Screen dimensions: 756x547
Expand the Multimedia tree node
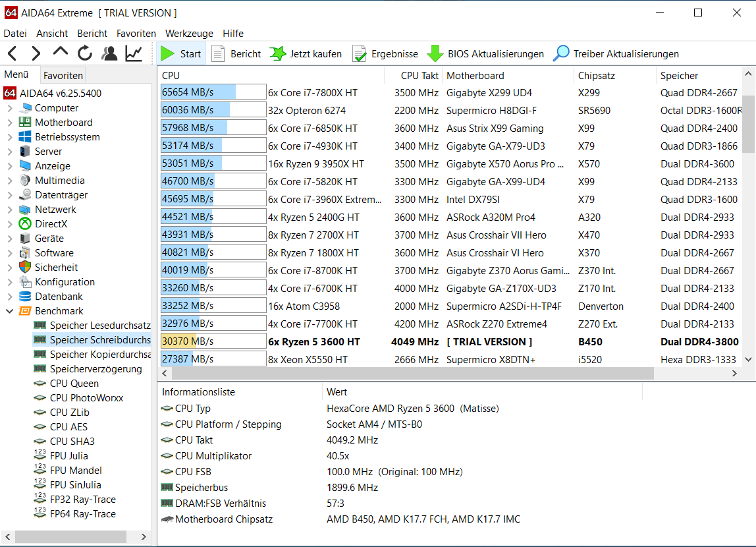[x=10, y=181]
